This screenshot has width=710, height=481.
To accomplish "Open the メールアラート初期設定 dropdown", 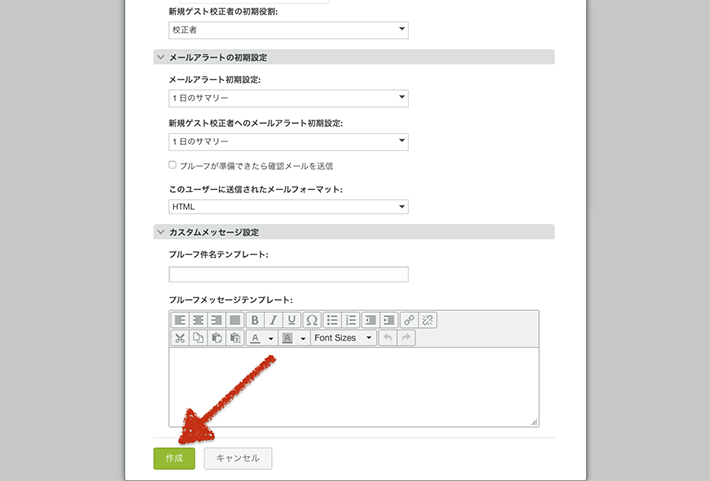I will click(x=288, y=98).
